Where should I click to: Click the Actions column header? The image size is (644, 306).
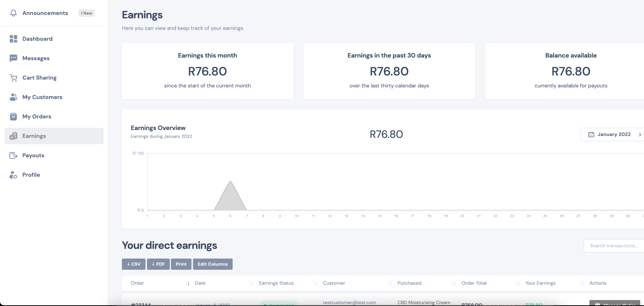pyautogui.click(x=598, y=283)
